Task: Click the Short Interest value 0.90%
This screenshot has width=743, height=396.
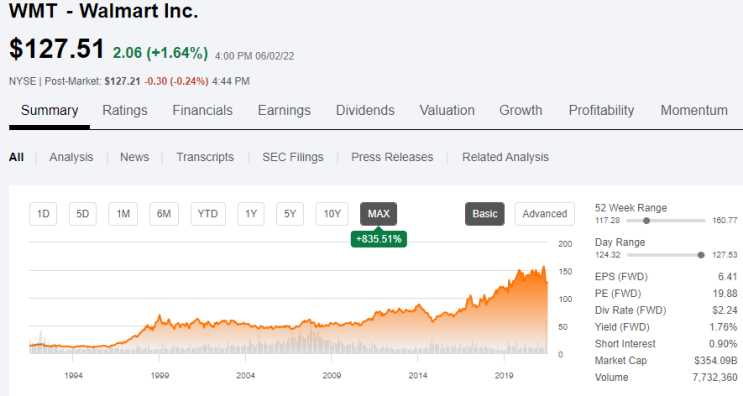Action: point(723,344)
